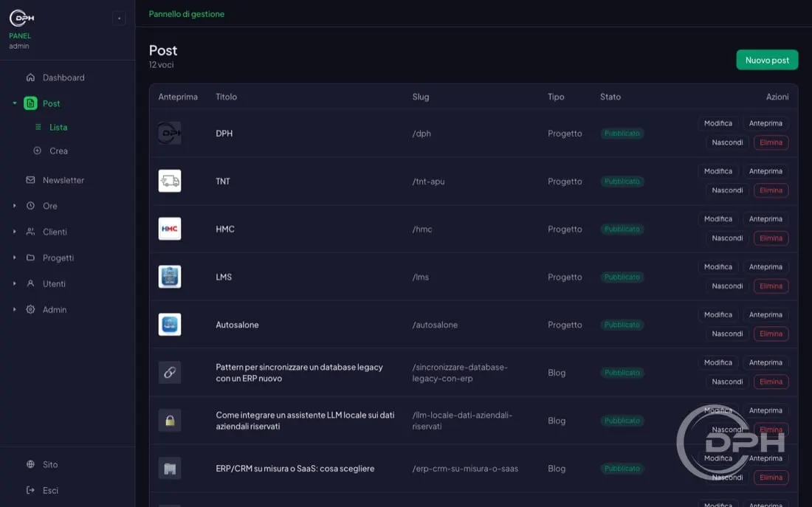Click the link icon of the Pattern post
This screenshot has width=812, height=507.
coord(169,373)
